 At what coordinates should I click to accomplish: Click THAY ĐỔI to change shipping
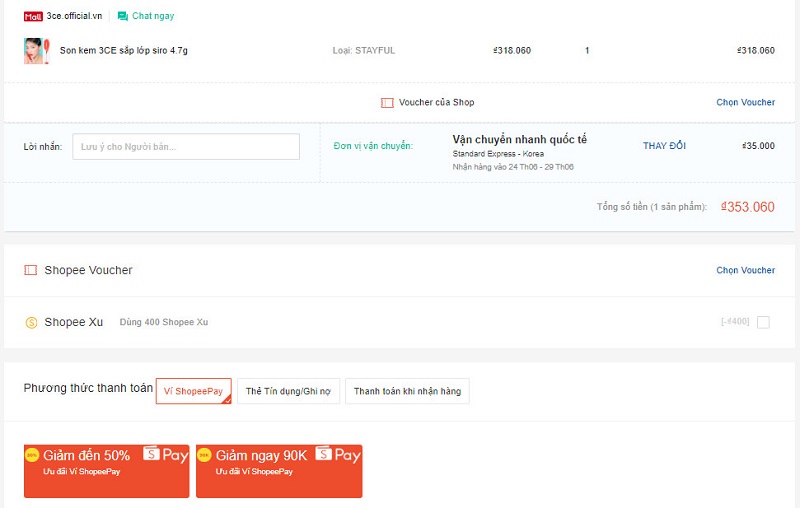(x=664, y=146)
